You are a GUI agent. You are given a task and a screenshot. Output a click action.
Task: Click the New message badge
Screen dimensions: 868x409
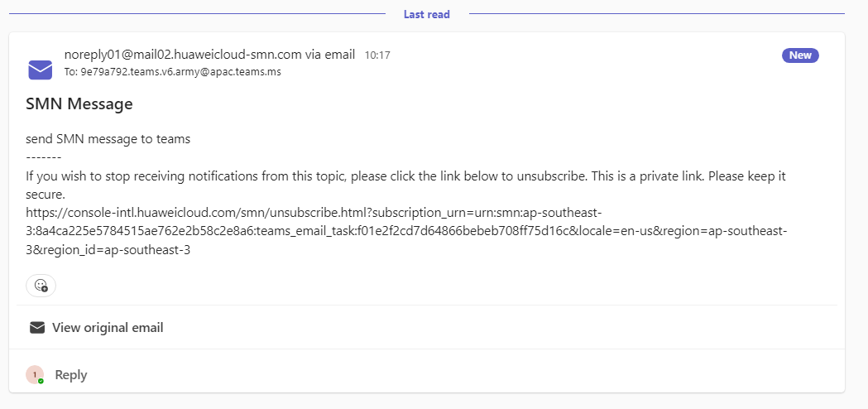[x=800, y=55]
